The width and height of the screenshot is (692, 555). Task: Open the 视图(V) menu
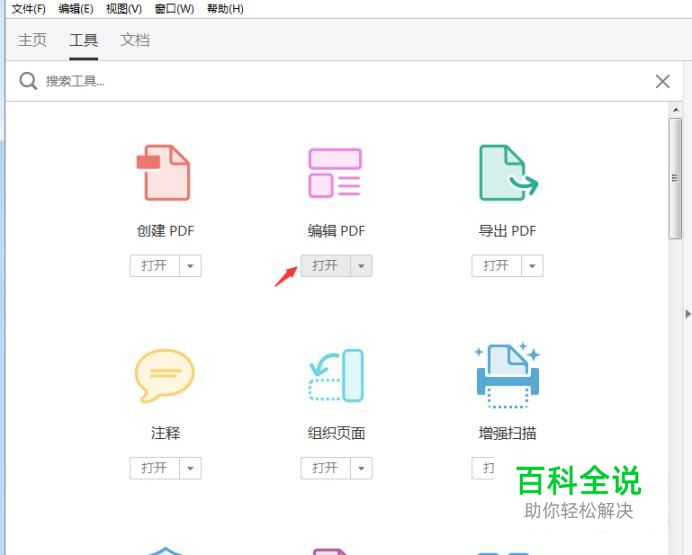(124, 9)
